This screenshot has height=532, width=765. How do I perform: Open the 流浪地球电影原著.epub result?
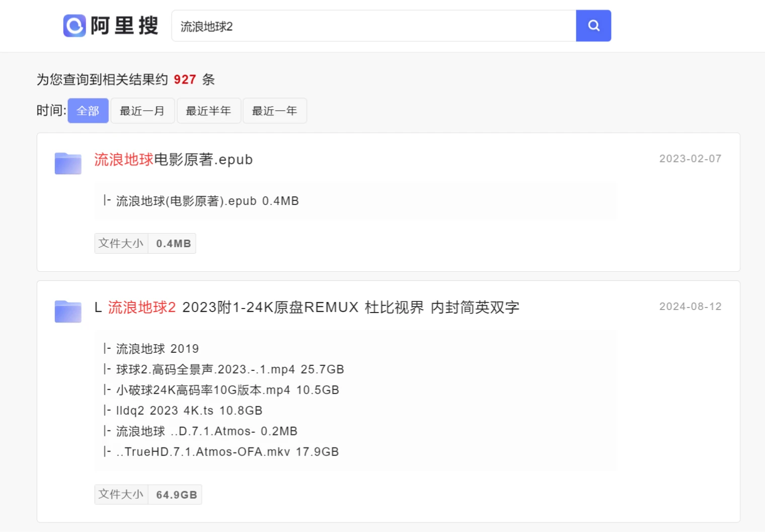click(173, 160)
